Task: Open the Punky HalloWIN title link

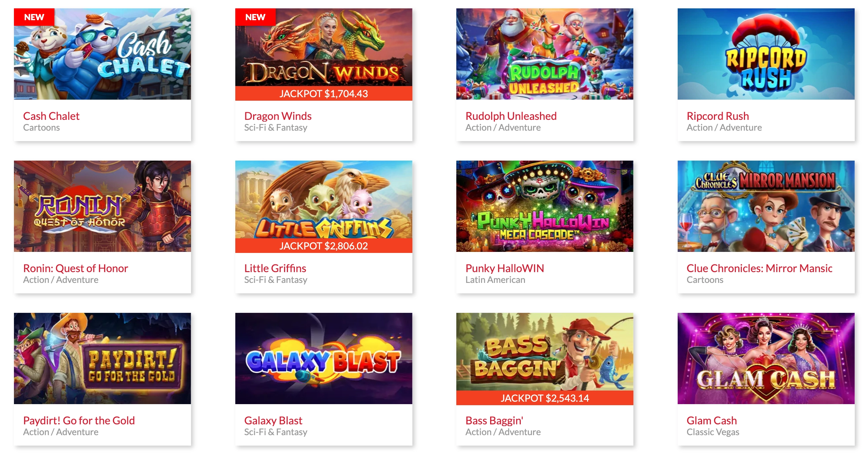Action: (x=504, y=268)
